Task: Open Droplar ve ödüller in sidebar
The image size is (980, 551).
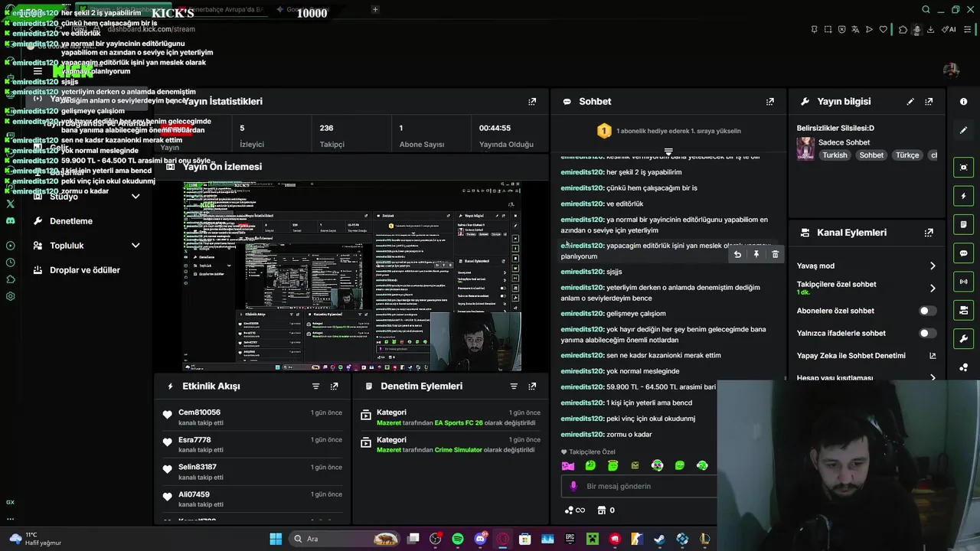Action: tap(84, 270)
